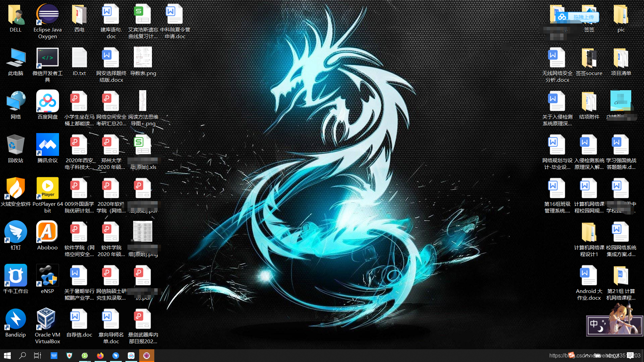Launch Oracle VM VirtualBox
The image size is (644, 362).
tap(47, 326)
